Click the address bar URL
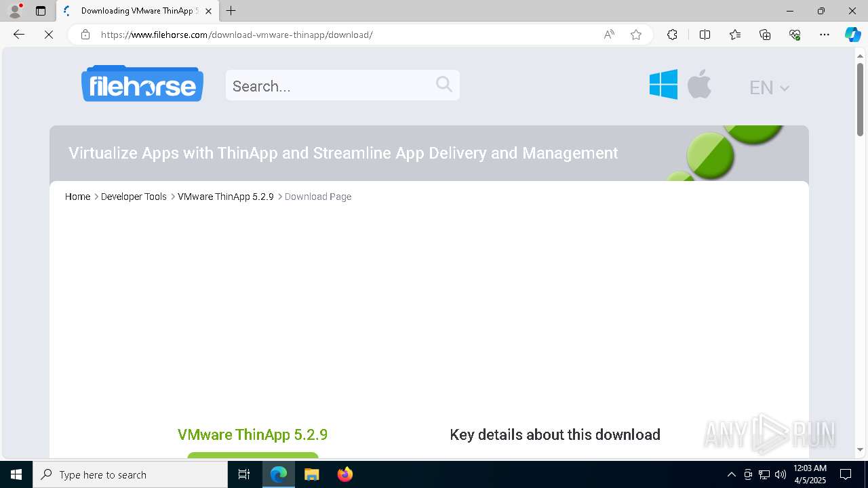The width and height of the screenshot is (868, 488). pos(237,35)
